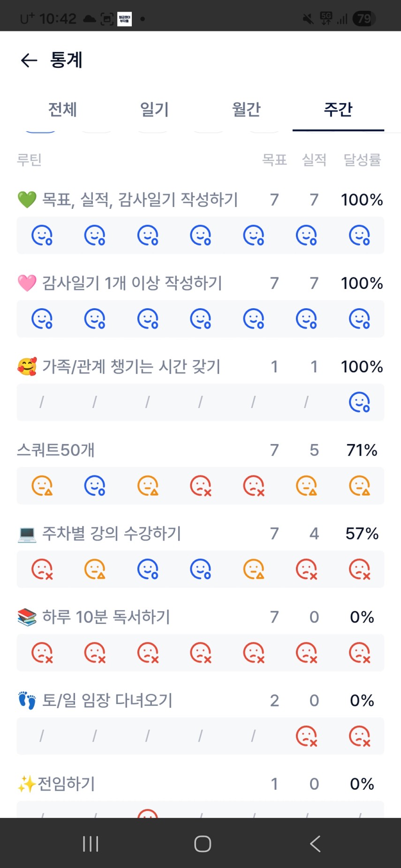Screen dimensions: 401x868
Task: Select the 주간 tab
Action: pos(338,109)
